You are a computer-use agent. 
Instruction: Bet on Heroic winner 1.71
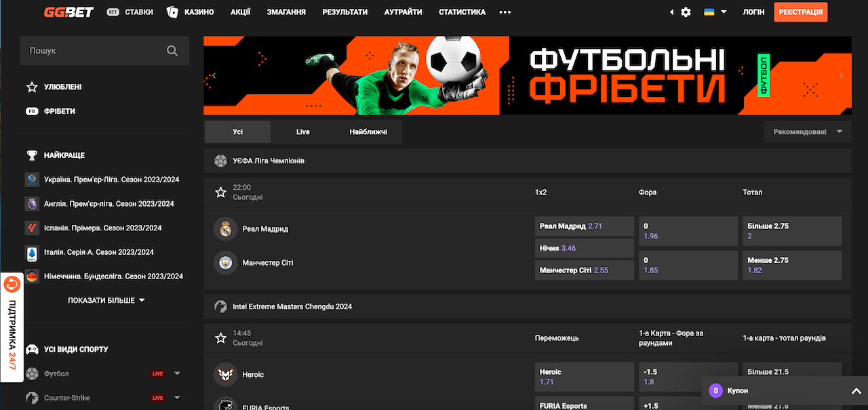coord(584,377)
